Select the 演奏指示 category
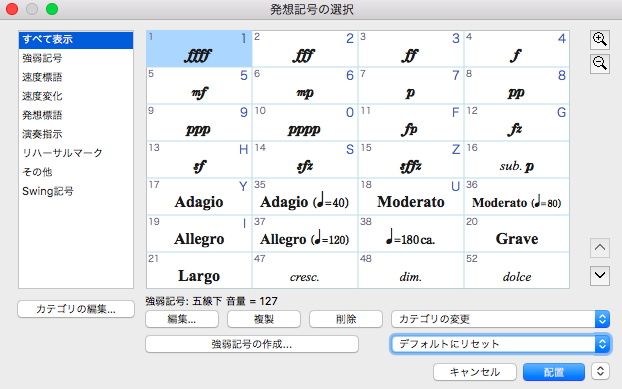 coord(76,134)
